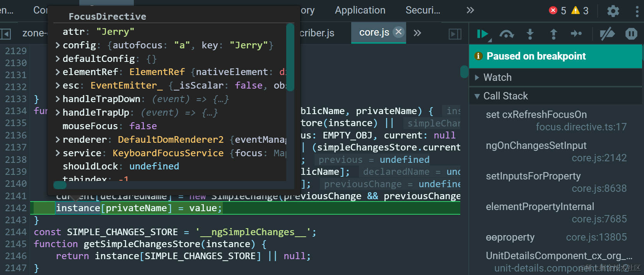Click line number 2144 in gutter

pos(16,232)
